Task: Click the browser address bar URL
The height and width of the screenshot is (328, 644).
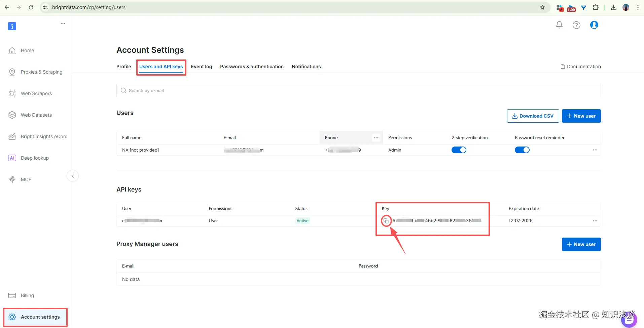Action: 89,7
